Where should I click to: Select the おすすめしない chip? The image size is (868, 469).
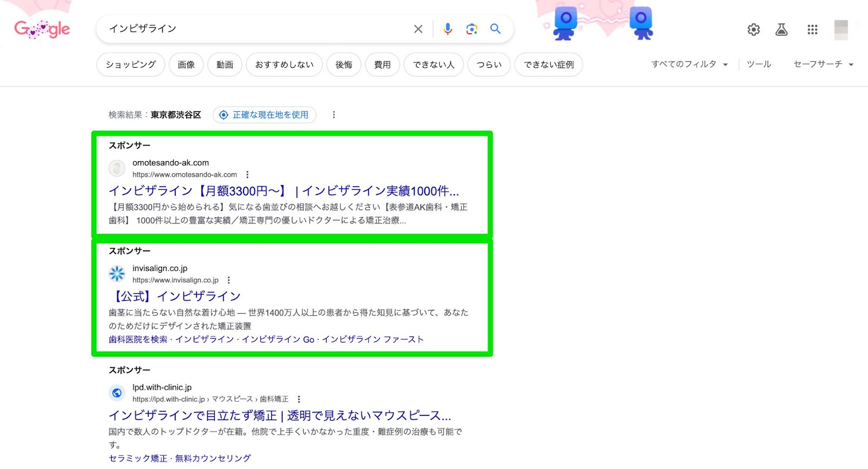point(284,65)
